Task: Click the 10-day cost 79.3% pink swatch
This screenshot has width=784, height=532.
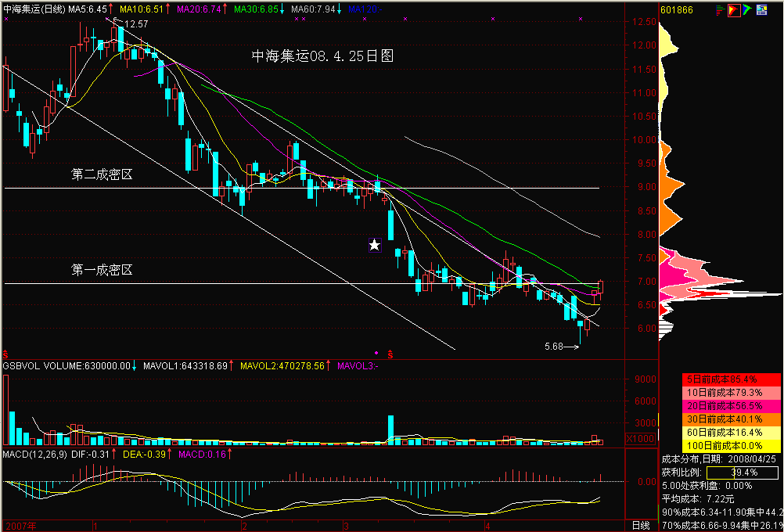Action: tap(732, 391)
